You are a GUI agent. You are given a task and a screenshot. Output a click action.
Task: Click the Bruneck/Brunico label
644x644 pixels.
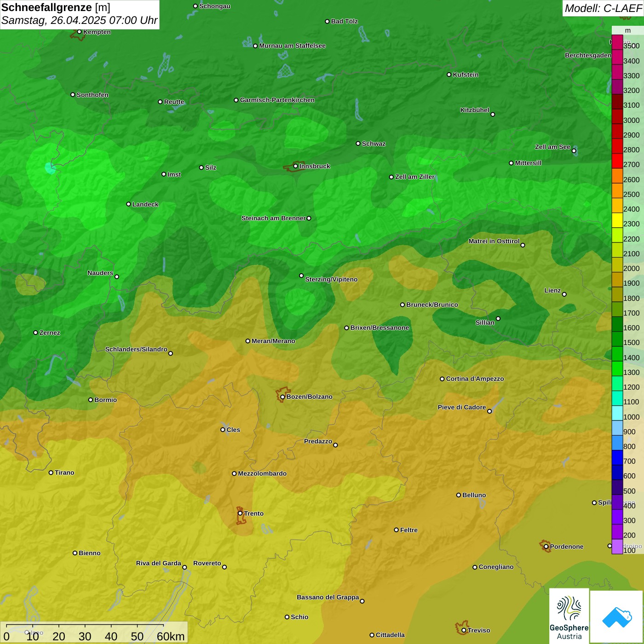(432, 305)
